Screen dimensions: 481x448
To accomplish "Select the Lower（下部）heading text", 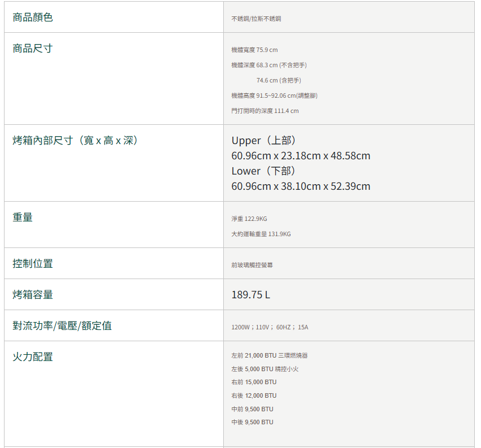I will coord(264,171).
